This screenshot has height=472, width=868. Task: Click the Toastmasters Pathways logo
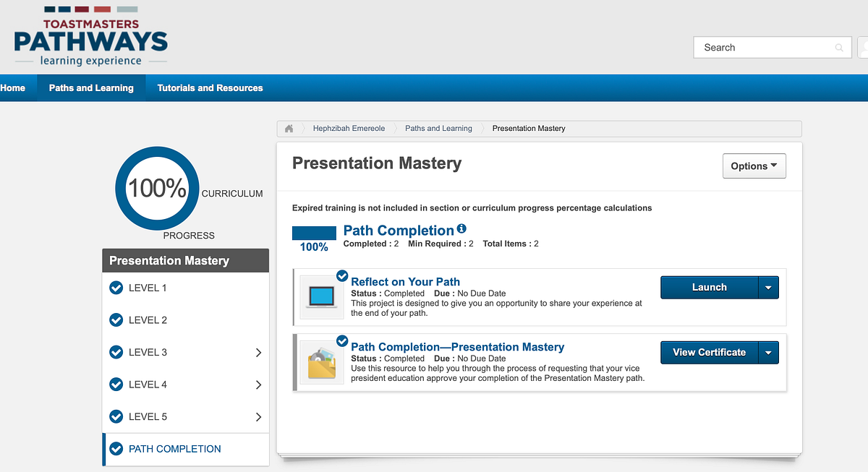pos(91,37)
